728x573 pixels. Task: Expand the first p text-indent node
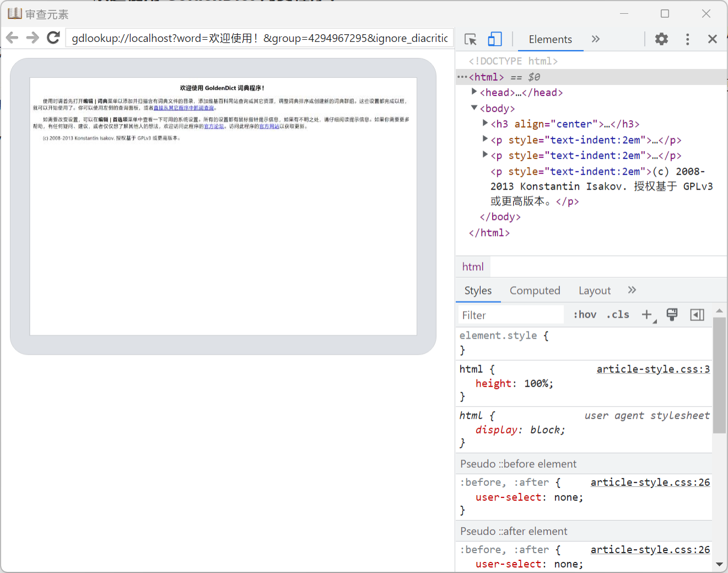tap(485, 138)
